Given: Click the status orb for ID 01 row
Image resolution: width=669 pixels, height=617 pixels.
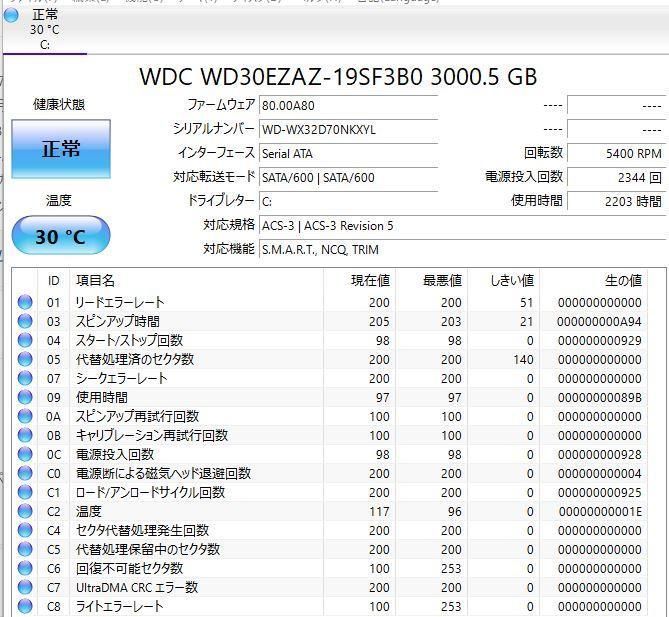Looking at the screenshot, I should (25, 302).
